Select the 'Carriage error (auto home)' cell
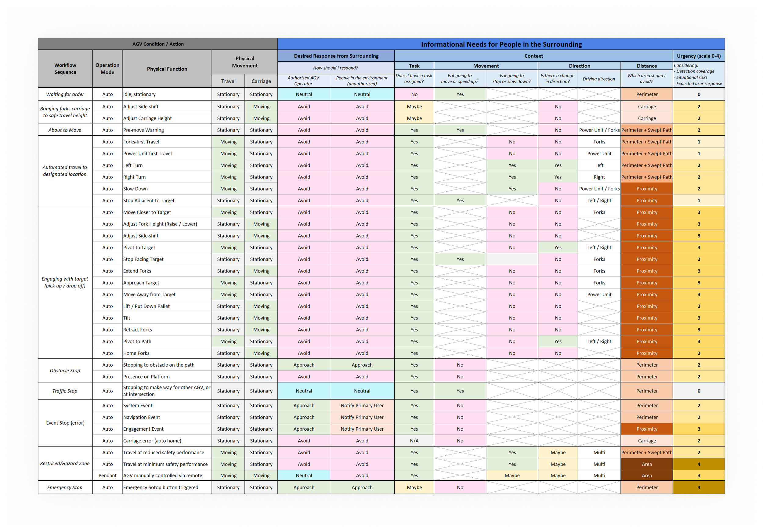The image size is (763, 532). (x=152, y=441)
